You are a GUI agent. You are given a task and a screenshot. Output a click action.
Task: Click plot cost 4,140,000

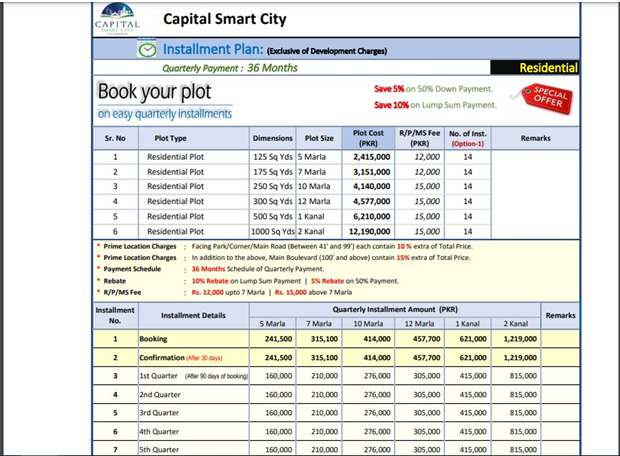click(x=372, y=187)
